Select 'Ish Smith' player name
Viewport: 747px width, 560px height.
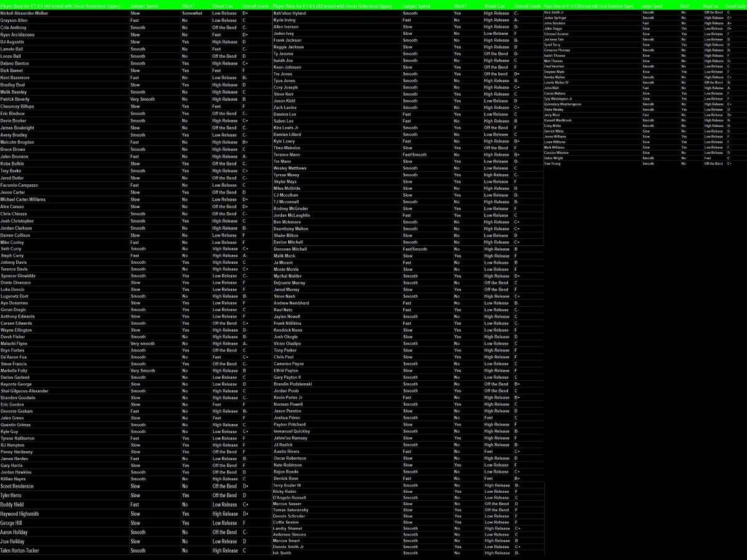(x=282, y=553)
